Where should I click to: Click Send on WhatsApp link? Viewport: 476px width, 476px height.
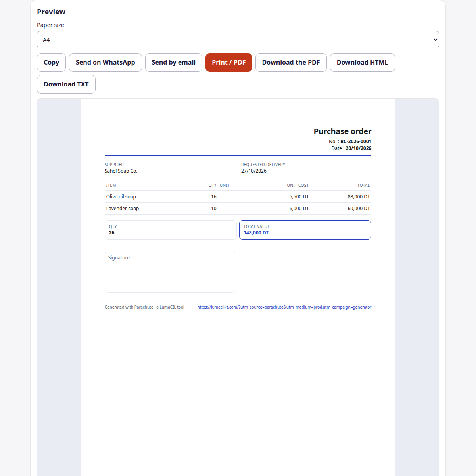coord(105,62)
